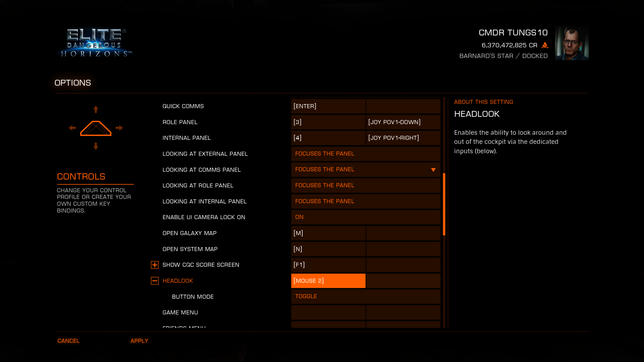Click the orange scrollbar thumb of bindings list
The height and width of the screenshot is (362, 644).
pos(444,204)
